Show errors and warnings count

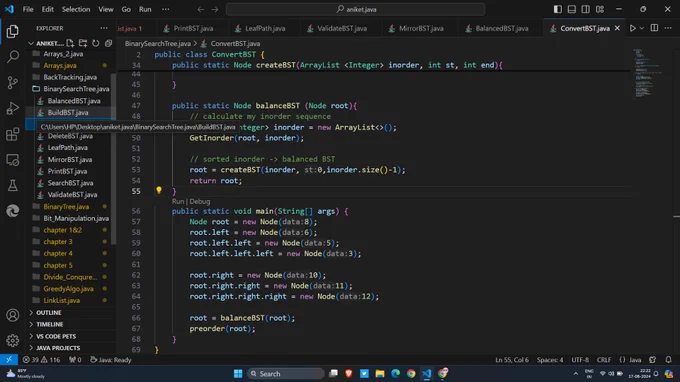click(x=41, y=360)
